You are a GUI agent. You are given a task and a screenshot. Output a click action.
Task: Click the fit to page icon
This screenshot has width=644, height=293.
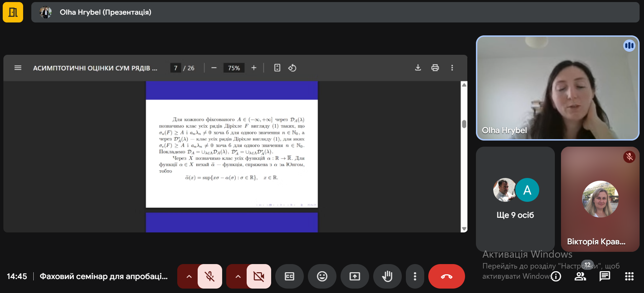(x=277, y=68)
